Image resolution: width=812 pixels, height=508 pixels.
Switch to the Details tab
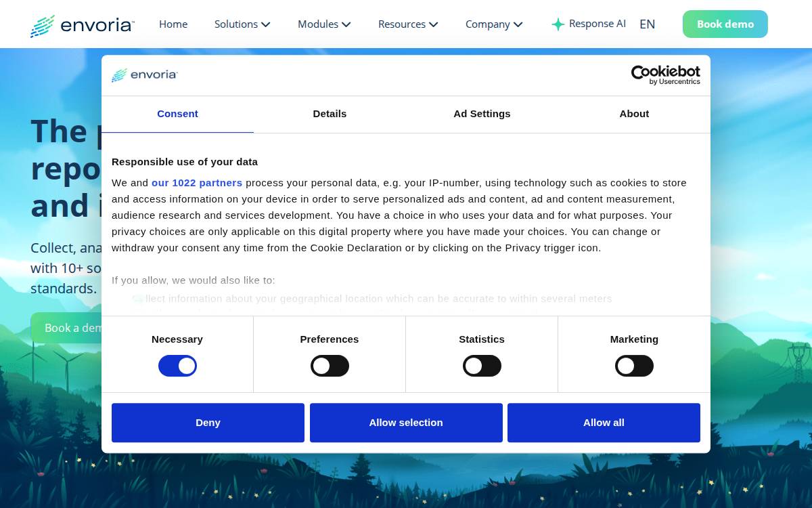tap(330, 114)
